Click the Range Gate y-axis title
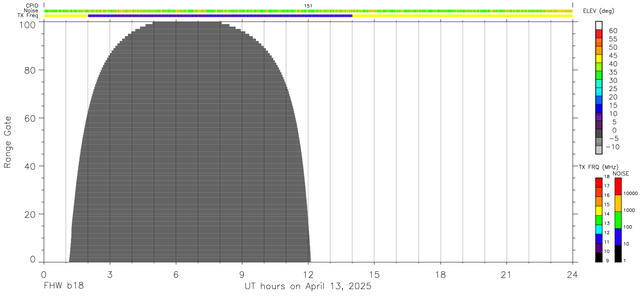 pos(8,142)
